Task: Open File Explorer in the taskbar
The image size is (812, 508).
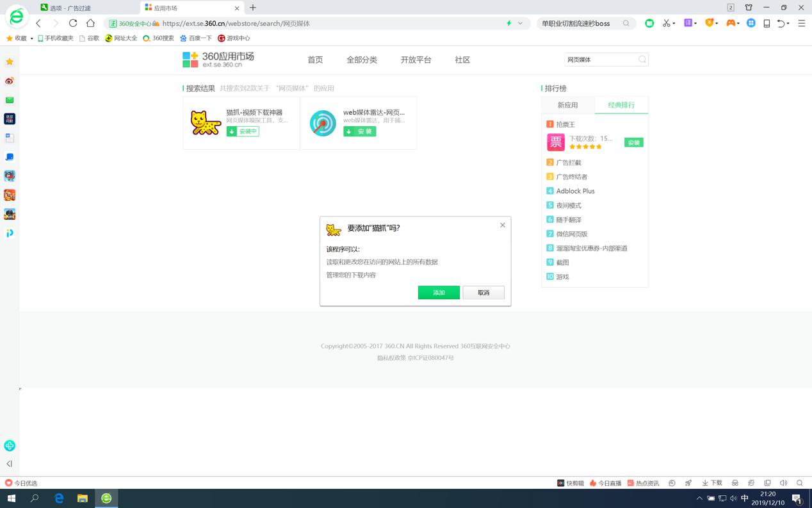Action: pos(83,498)
